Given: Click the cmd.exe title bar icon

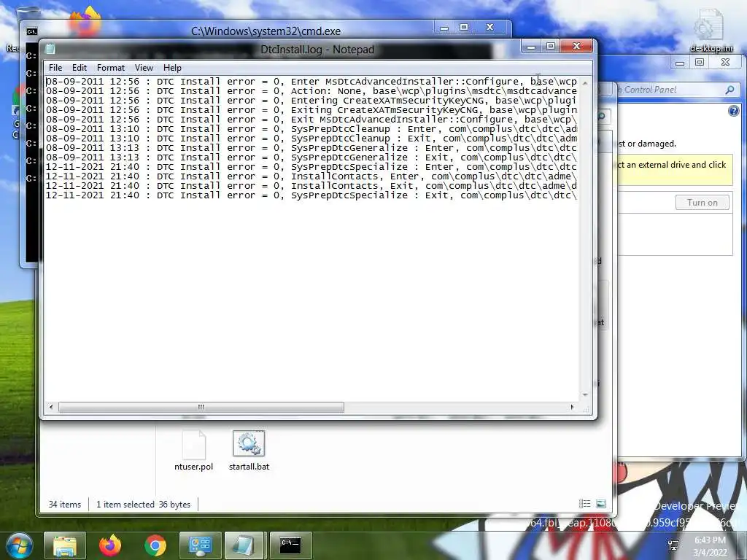Looking at the screenshot, I should pos(32,31).
